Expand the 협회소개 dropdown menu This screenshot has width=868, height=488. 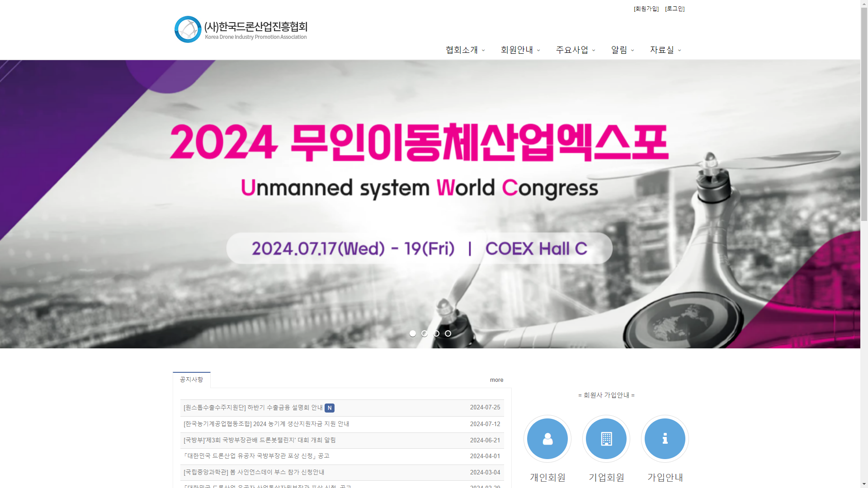pos(465,50)
